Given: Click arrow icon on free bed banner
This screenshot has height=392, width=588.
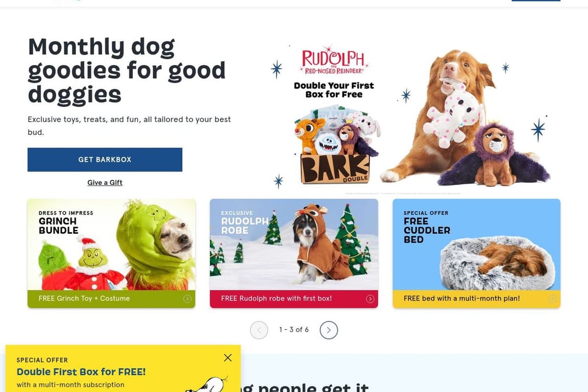Looking at the screenshot, I should 552,299.
